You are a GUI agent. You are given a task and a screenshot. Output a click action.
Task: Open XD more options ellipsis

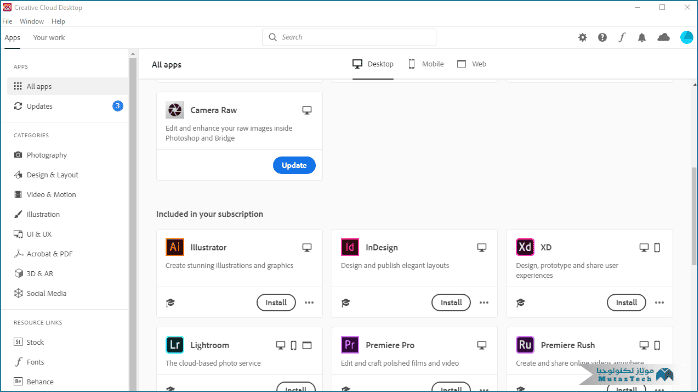click(x=659, y=303)
